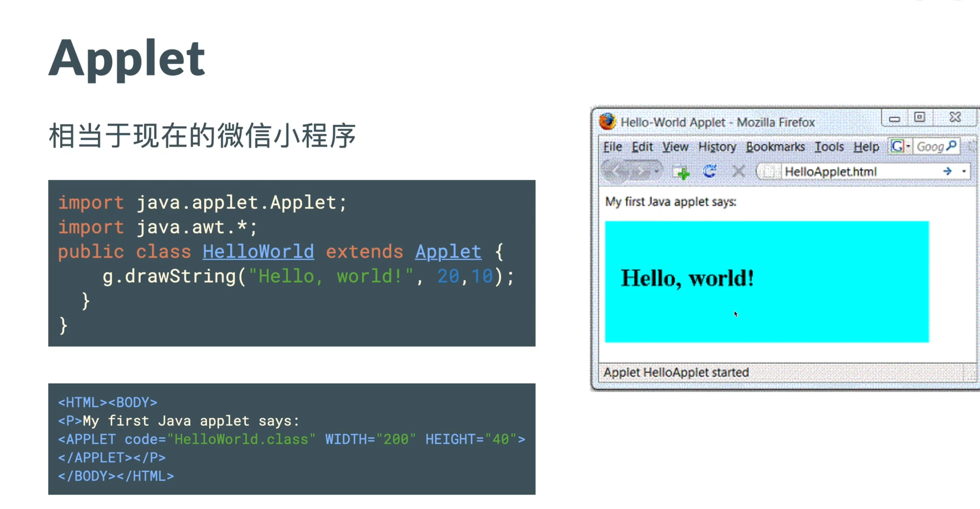Click the green plus New Tab icon

pyautogui.click(x=682, y=172)
